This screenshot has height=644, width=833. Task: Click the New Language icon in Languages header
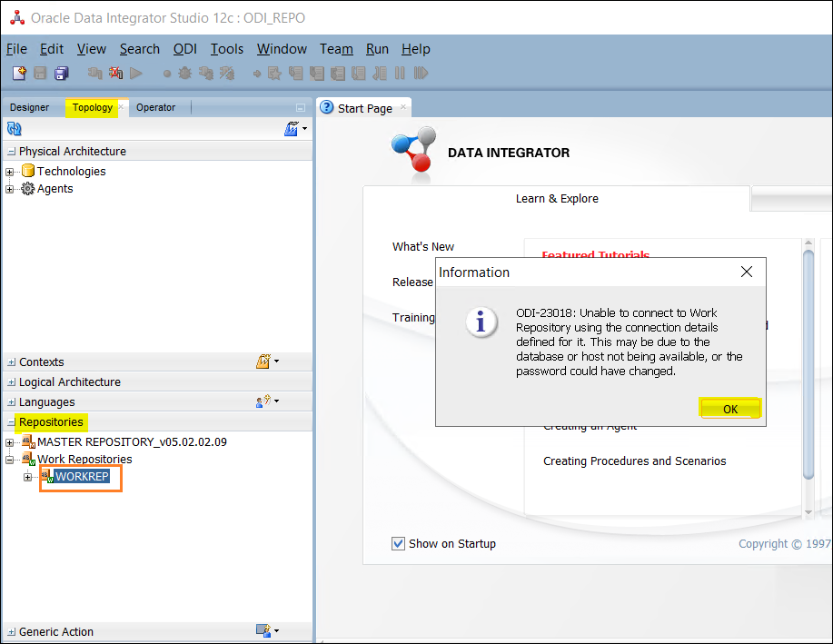pos(263,401)
